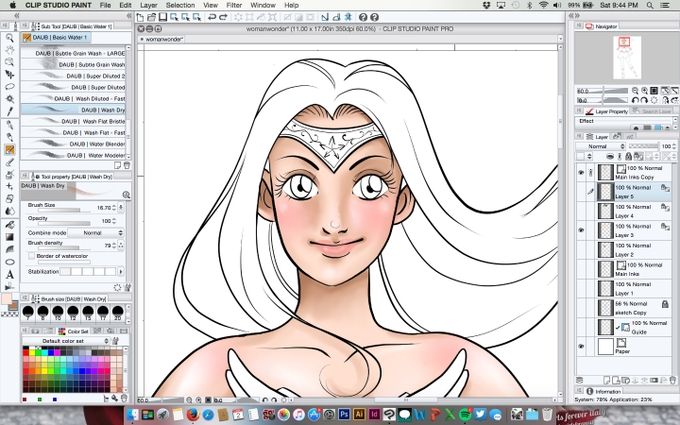Rotate canvas right in Navigator

click(x=644, y=100)
